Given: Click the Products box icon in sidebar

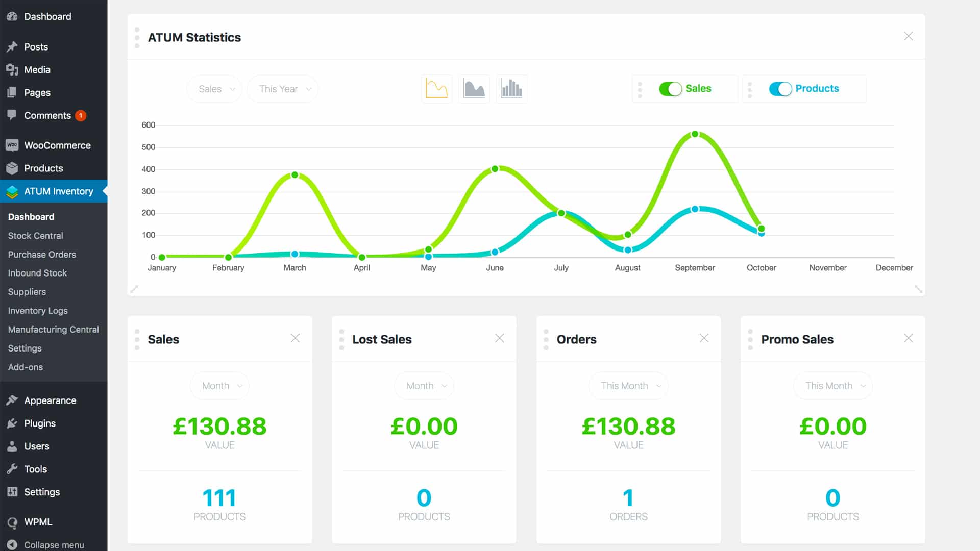Looking at the screenshot, I should pos(12,168).
